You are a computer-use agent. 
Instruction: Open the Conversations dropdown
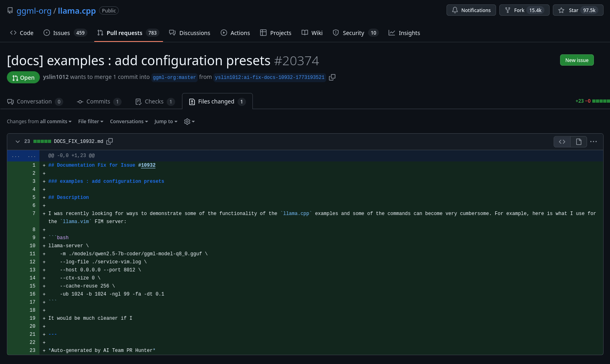[129, 122]
